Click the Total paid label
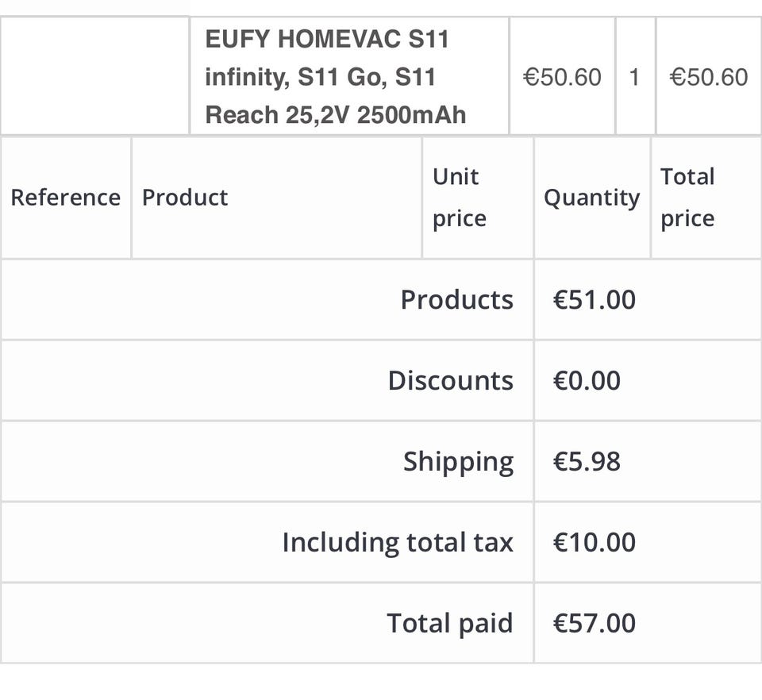The height and width of the screenshot is (700, 762). [x=449, y=624]
